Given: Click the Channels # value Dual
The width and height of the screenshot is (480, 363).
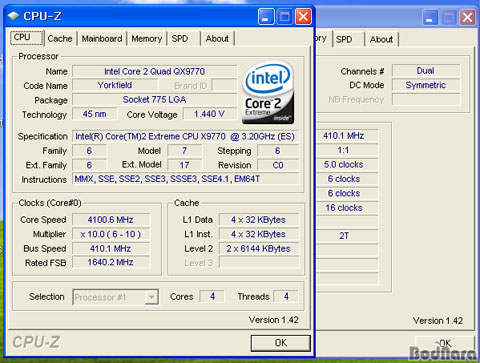Looking at the screenshot, I should 426,71.
